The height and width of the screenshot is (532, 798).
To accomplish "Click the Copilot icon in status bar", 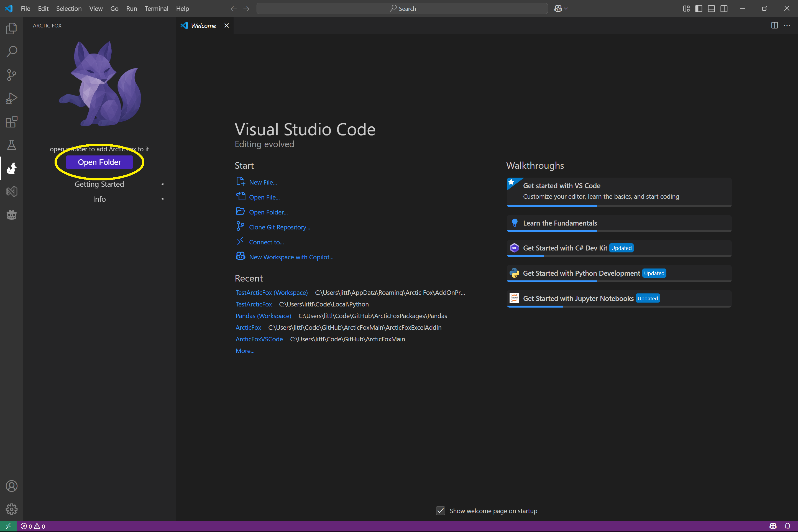I will 773,526.
